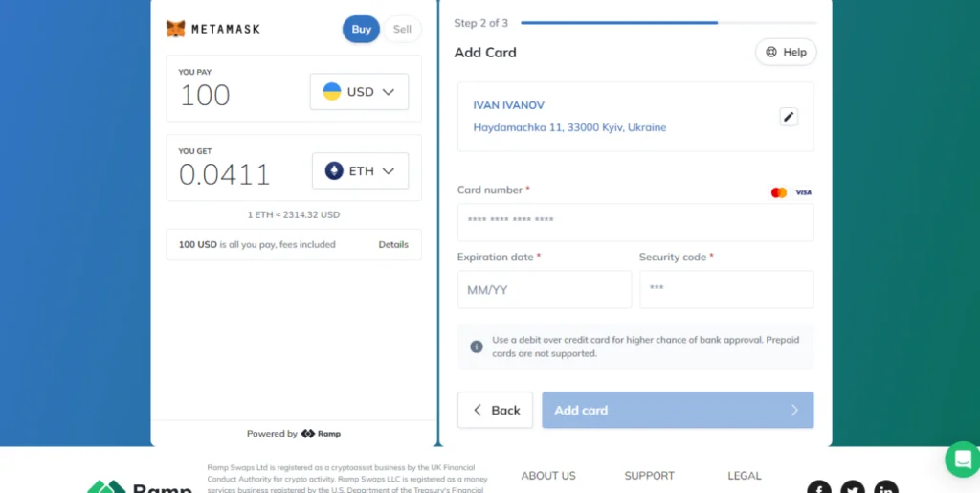Click the MetaMask fox logo
980x493 pixels.
pyautogui.click(x=176, y=29)
